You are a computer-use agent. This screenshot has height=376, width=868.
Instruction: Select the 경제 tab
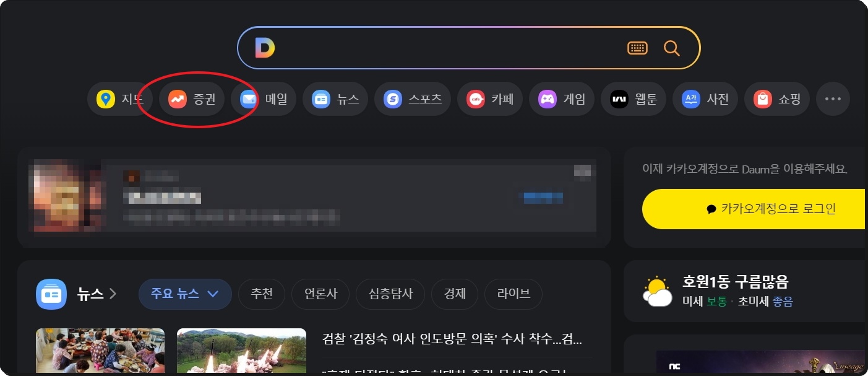(x=455, y=294)
